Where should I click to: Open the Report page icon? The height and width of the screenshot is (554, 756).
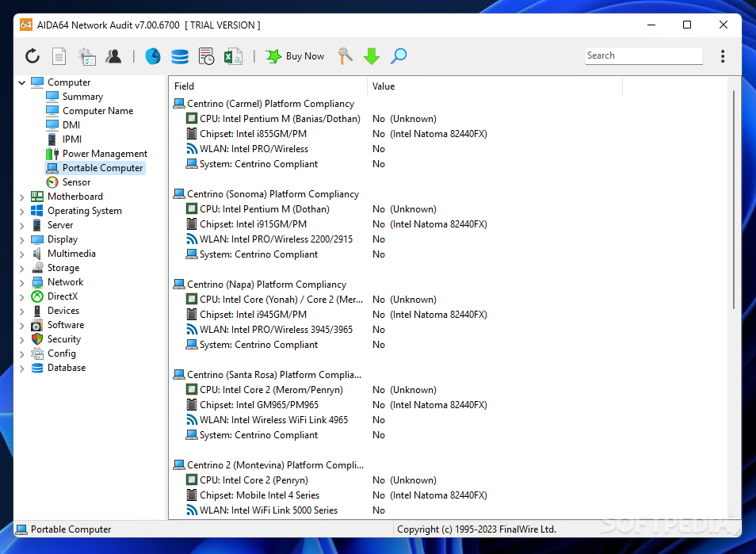tap(59, 56)
